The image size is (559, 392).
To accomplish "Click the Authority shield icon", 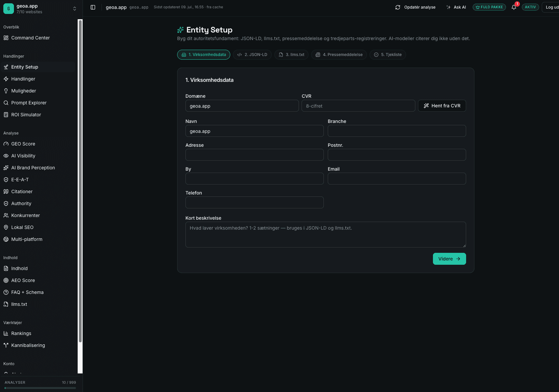I will [6, 203].
